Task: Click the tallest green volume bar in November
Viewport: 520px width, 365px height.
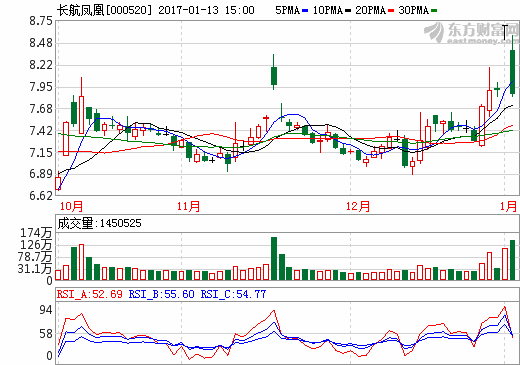Action: pyautogui.click(x=274, y=258)
